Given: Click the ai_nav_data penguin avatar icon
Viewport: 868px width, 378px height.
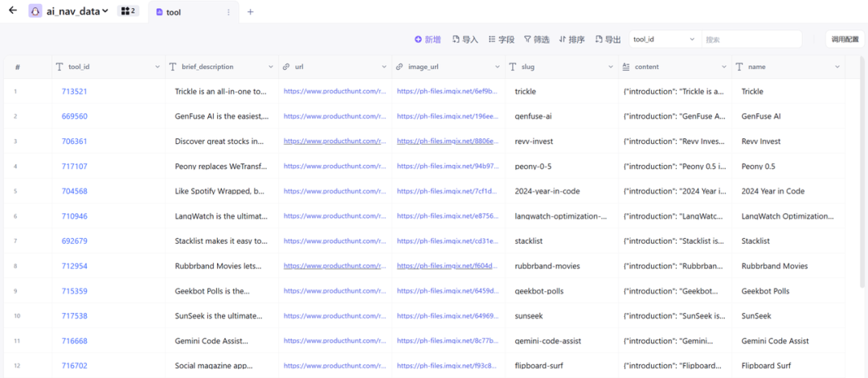Looking at the screenshot, I should click(x=36, y=11).
